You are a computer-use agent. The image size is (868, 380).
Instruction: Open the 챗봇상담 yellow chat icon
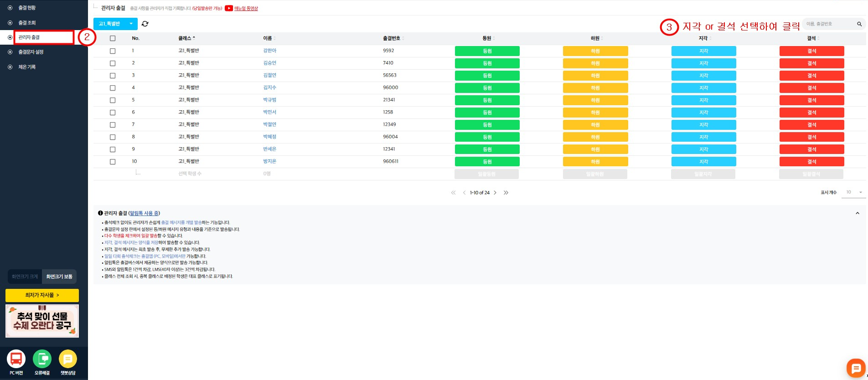tap(68, 359)
